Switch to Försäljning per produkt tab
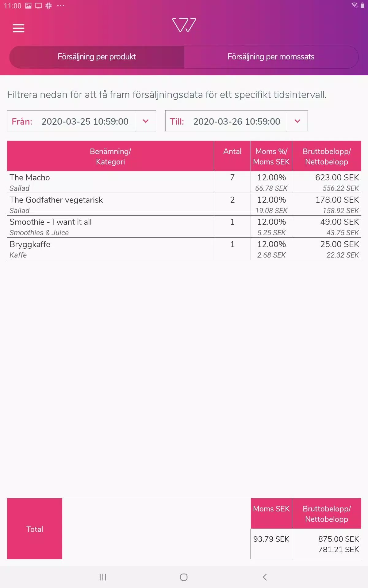The width and height of the screenshot is (368, 588). [x=97, y=57]
